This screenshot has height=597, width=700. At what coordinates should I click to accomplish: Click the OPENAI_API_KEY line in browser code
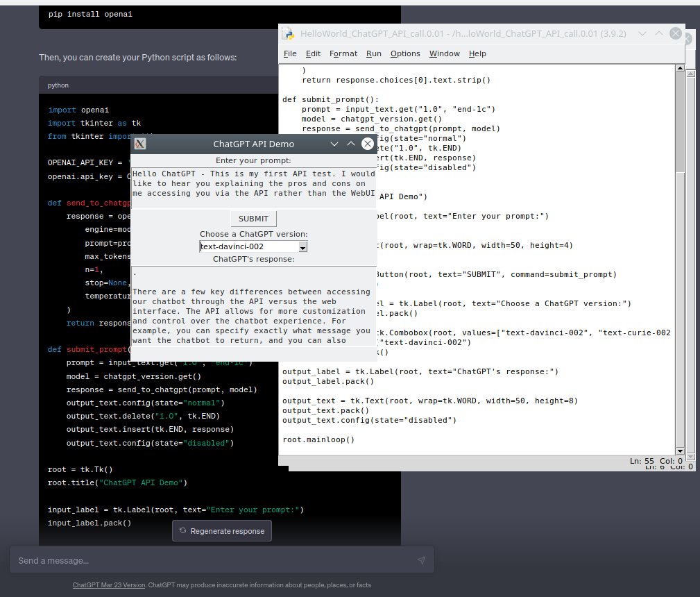(88, 162)
